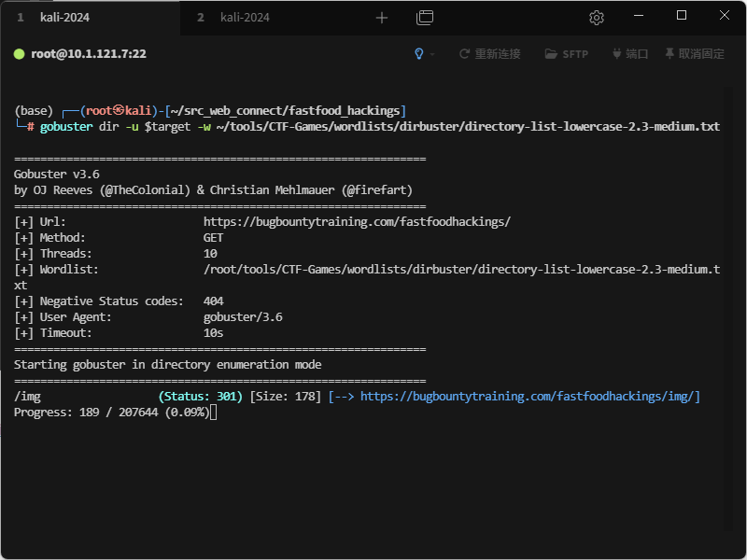Switch to the first kali-2024 tab

point(64,18)
